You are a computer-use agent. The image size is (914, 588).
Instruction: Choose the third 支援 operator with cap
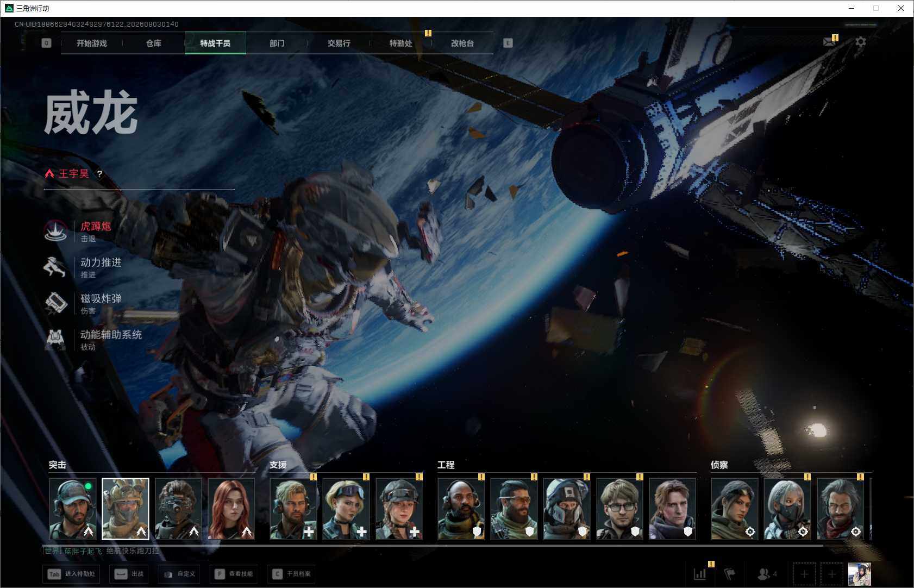[x=399, y=509]
